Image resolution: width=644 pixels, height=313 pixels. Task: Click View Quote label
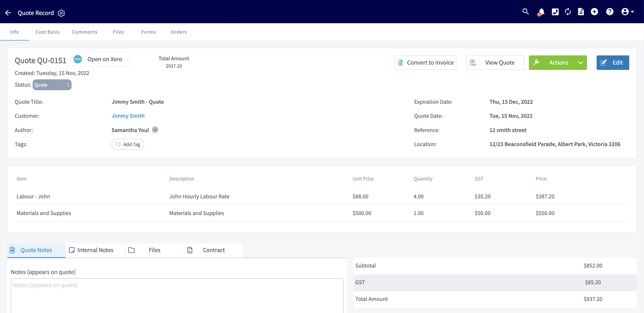click(x=500, y=63)
